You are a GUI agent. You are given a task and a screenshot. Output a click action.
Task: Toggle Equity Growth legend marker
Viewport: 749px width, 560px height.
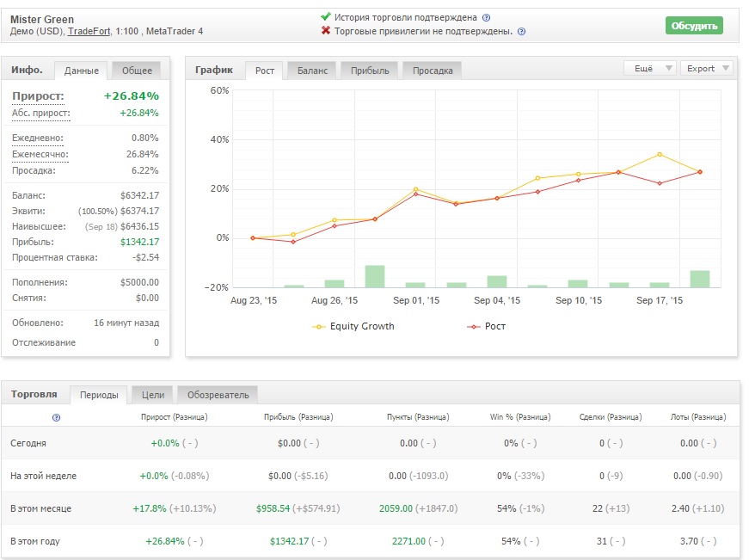click(319, 327)
